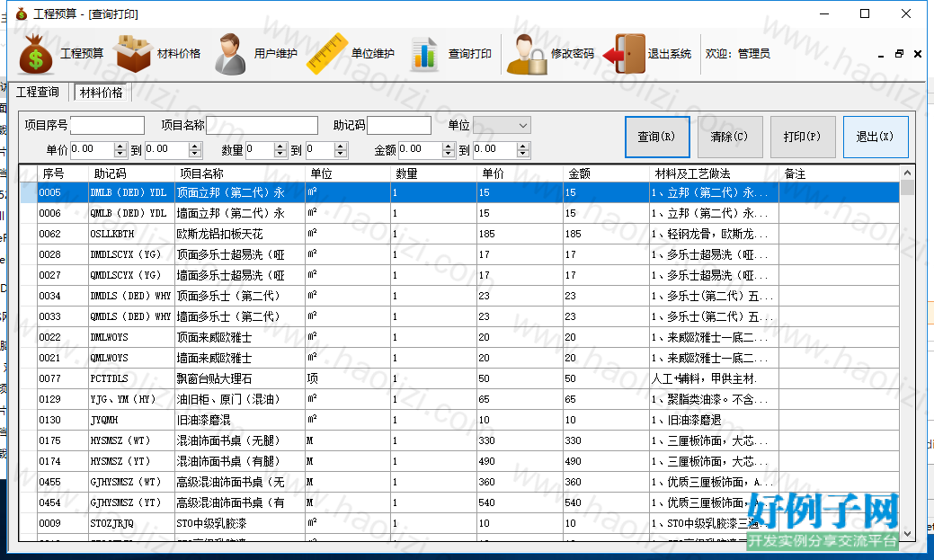Switch to the 工程查询 tab

[x=38, y=92]
